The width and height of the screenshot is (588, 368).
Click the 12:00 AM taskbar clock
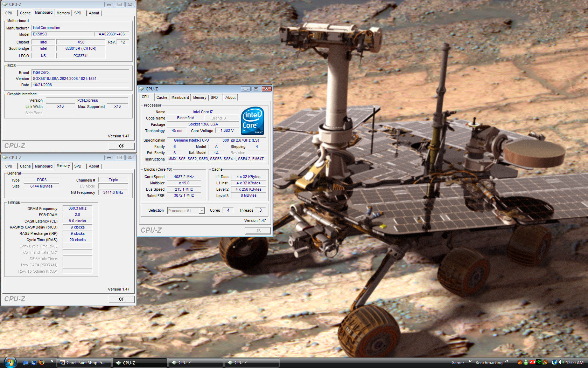tap(574, 363)
